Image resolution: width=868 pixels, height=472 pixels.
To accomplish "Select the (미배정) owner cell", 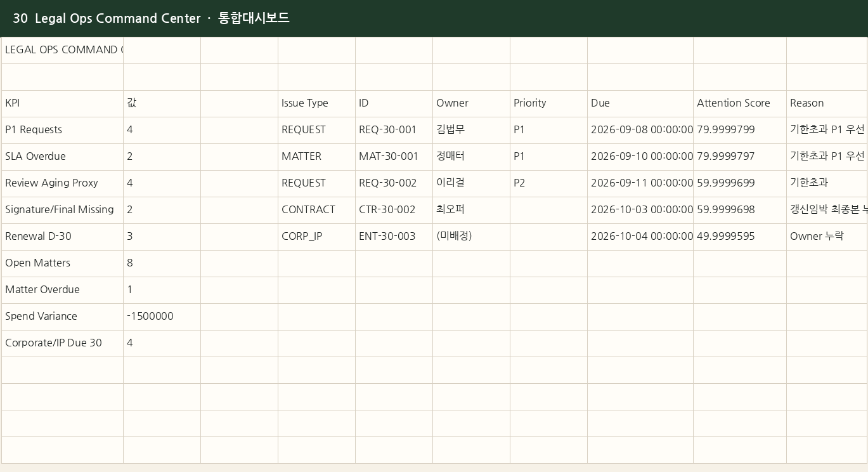I will point(471,237).
